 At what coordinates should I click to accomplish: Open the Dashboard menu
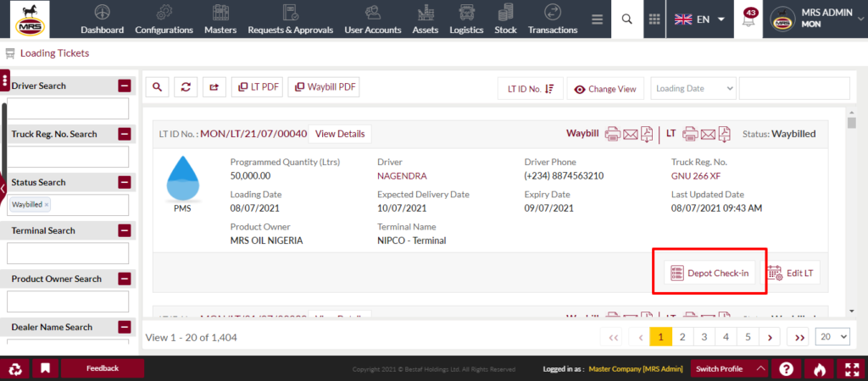tap(102, 19)
